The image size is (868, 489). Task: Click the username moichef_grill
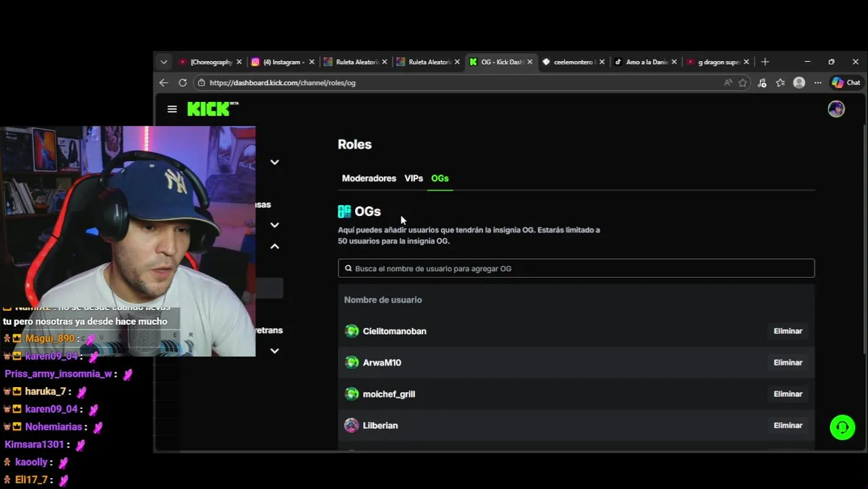[x=388, y=394]
